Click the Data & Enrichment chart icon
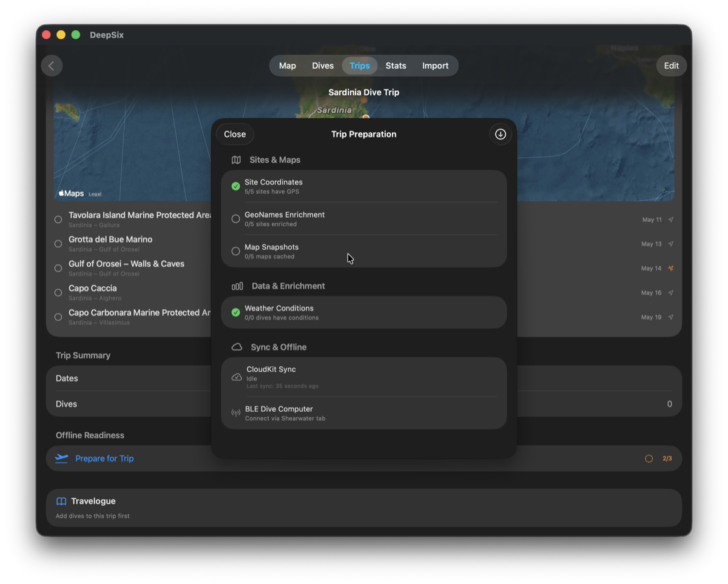 [237, 286]
